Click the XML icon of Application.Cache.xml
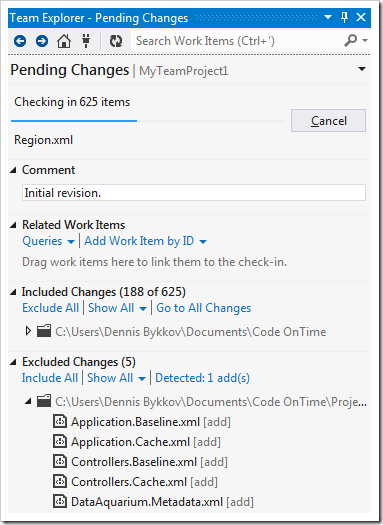This screenshot has height=525, width=383. (60, 442)
